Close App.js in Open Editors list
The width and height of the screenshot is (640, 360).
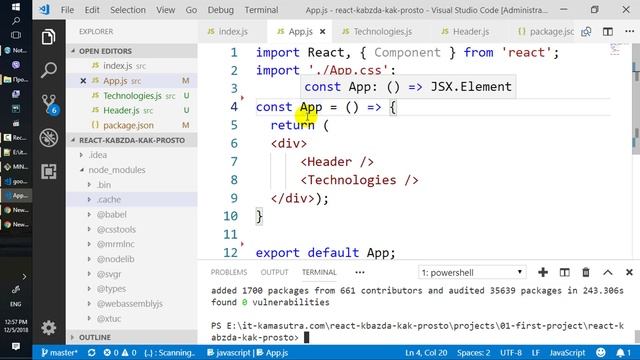[83, 81]
